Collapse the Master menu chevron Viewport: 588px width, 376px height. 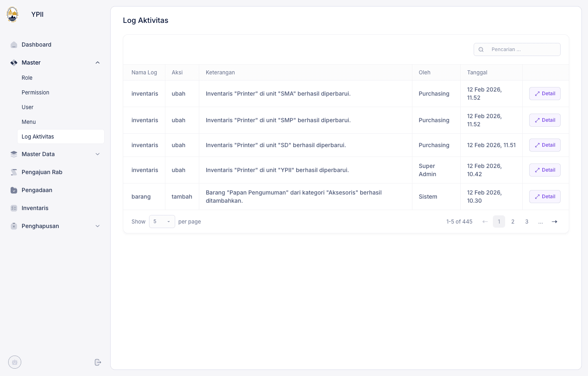[x=98, y=63]
